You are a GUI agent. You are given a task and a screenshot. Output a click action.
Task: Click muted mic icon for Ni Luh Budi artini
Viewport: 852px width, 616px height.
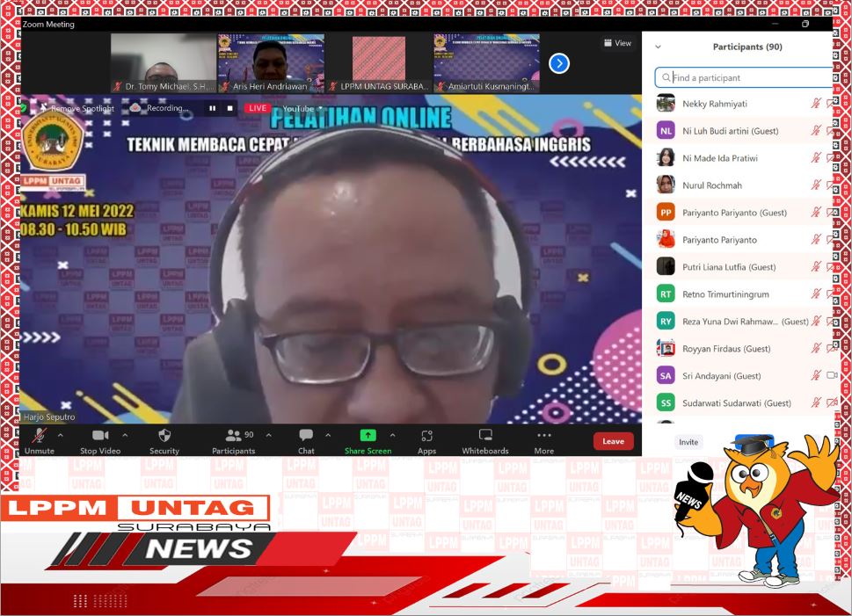click(x=816, y=130)
